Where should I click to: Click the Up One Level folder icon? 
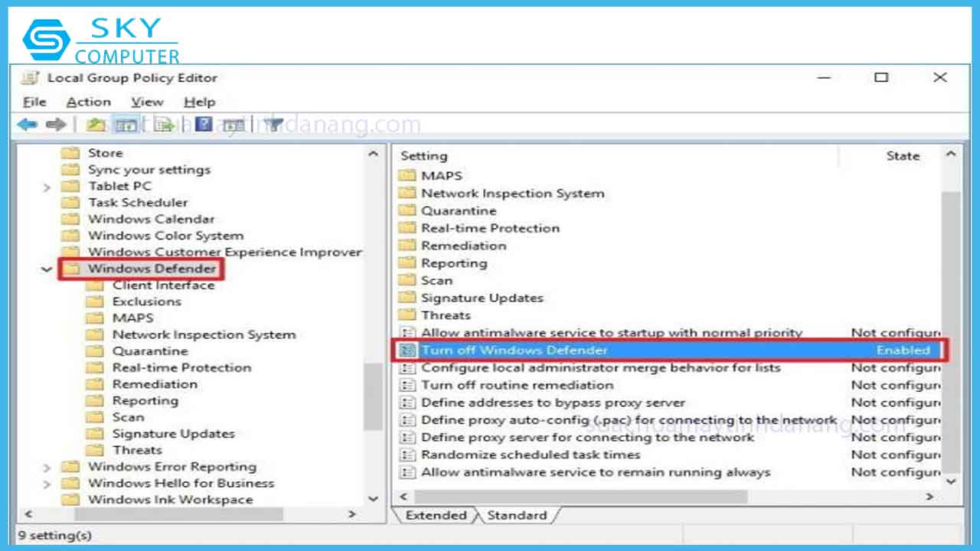click(96, 125)
